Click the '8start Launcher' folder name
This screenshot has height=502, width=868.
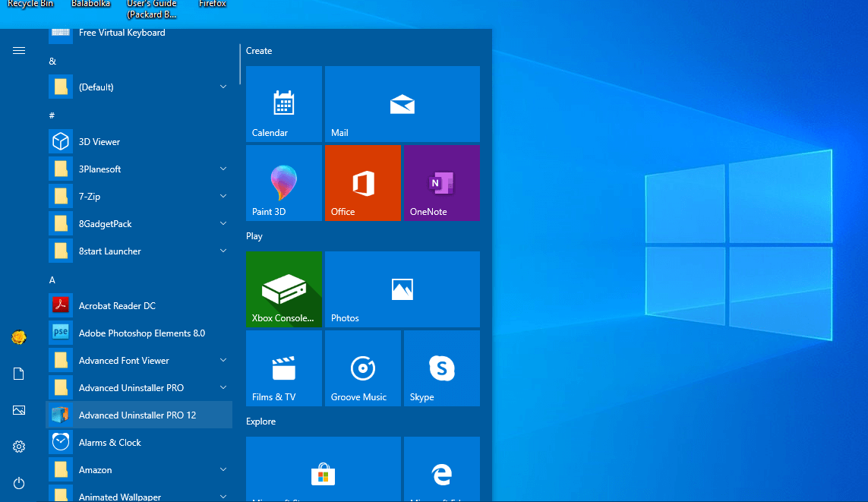coord(109,251)
